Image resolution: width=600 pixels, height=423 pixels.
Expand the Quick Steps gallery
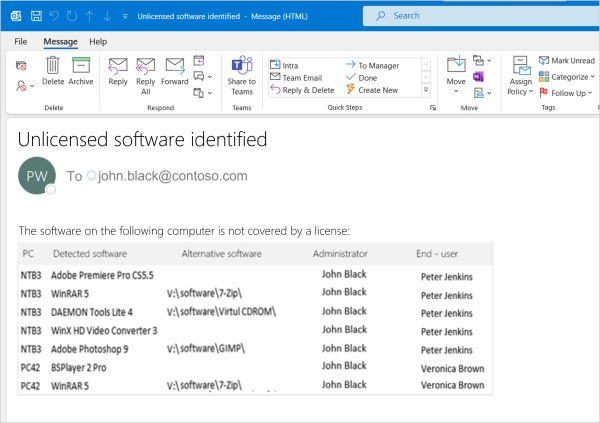tap(426, 90)
